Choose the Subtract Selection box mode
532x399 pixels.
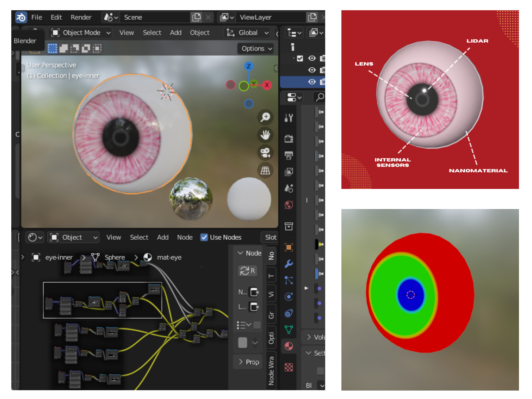[x=75, y=48]
